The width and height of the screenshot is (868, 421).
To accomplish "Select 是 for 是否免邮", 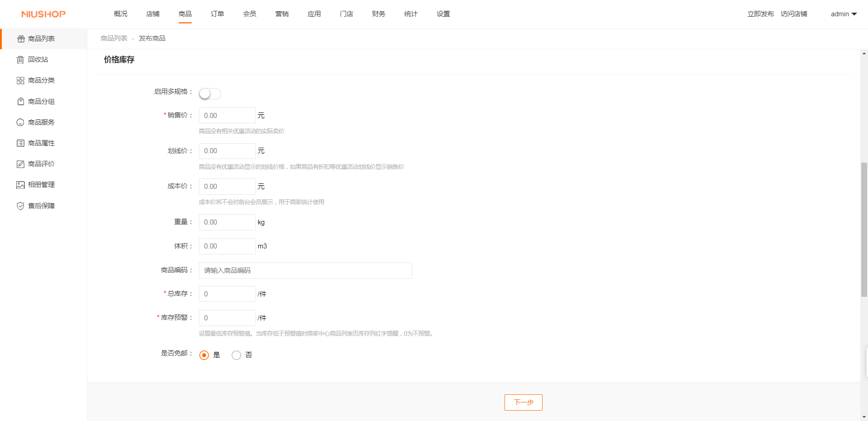I will click(204, 355).
